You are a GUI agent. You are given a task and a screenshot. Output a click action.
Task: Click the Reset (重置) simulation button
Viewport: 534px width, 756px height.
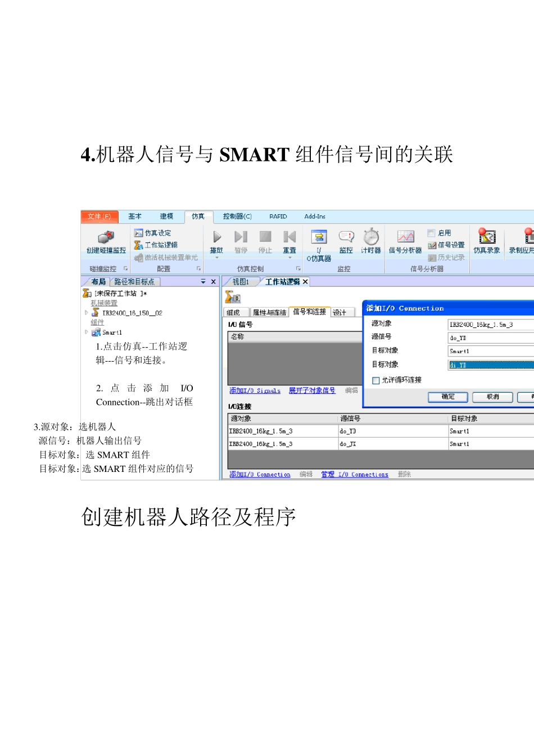click(x=289, y=242)
